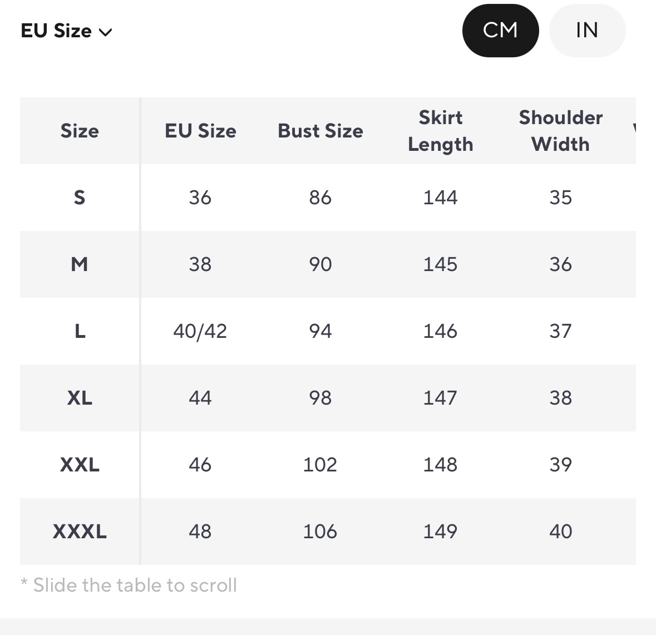This screenshot has height=644, width=656.
Task: Select the XL size row label
Action: tap(80, 398)
